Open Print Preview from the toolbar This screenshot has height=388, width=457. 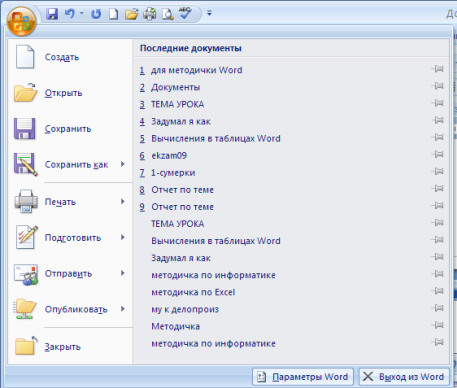[x=168, y=14]
